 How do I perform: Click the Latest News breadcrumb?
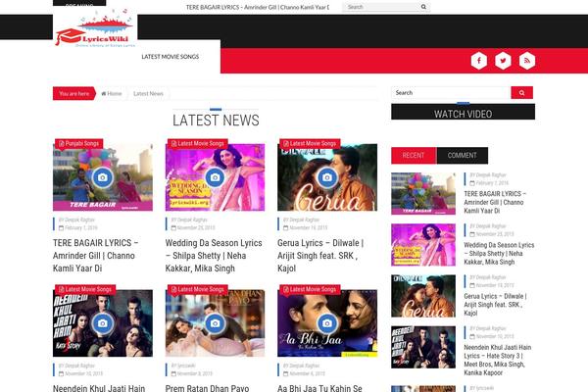(148, 93)
